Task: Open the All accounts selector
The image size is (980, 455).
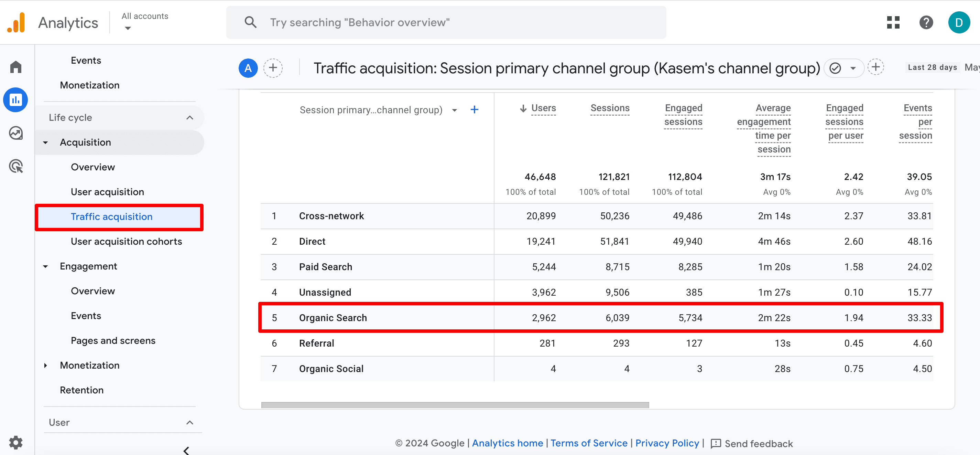Action: click(x=144, y=22)
